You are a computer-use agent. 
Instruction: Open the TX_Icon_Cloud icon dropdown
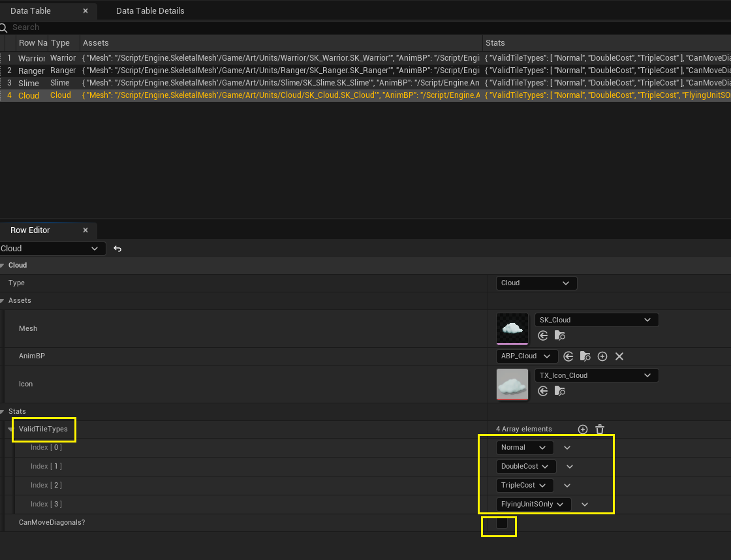597,375
